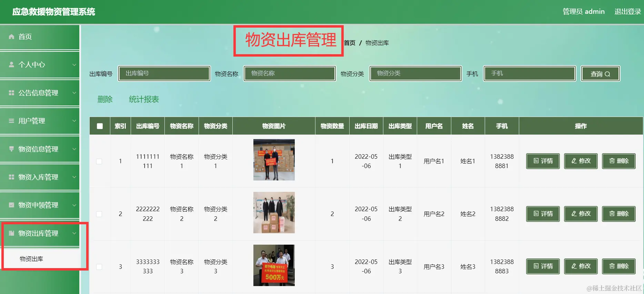Expand the 物资信息管理 chevron

point(74,149)
